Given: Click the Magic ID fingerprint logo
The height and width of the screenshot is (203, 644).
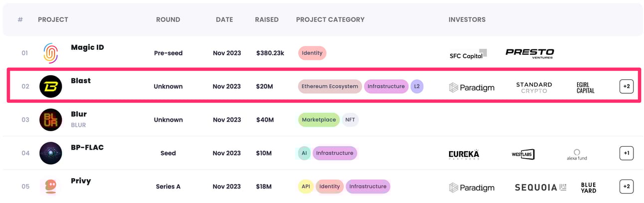Looking at the screenshot, I should (51, 53).
